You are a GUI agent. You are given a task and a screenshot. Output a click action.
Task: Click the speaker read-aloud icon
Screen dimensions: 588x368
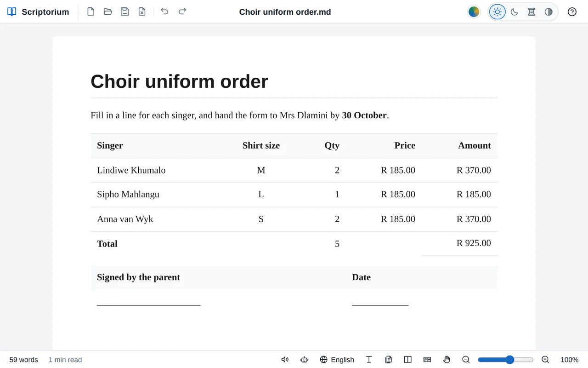pos(285,360)
